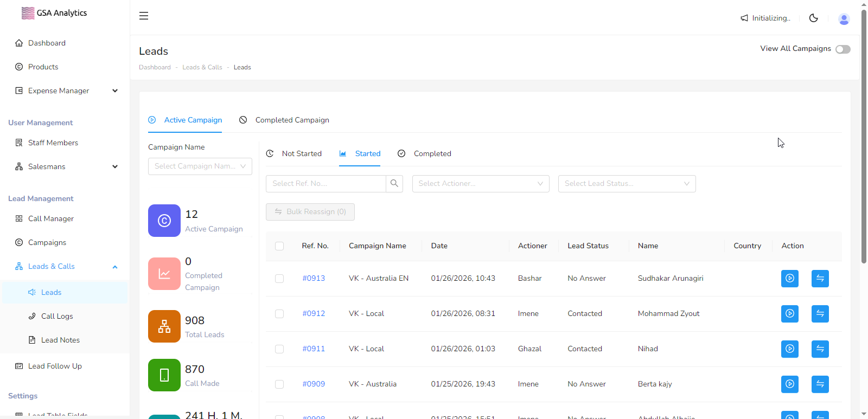Screen dimensions: 868x419
Task: Expand the Salesmans menu chevron
Action: pos(115,166)
